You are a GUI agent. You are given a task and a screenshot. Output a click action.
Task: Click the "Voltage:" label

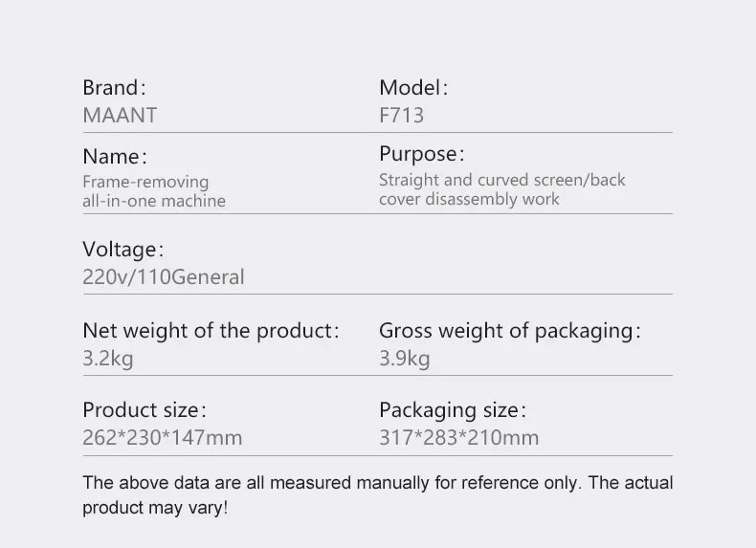(122, 250)
